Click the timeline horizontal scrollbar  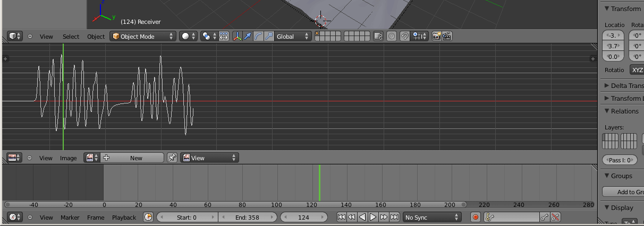pyautogui.click(x=235, y=204)
